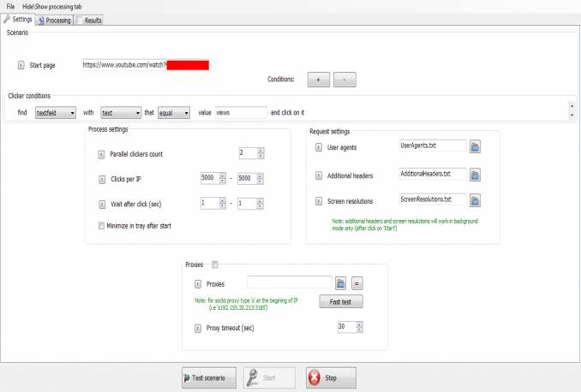This screenshot has height=392, width=581.
Task: Enable Minimize in tray after start
Action: (101, 225)
